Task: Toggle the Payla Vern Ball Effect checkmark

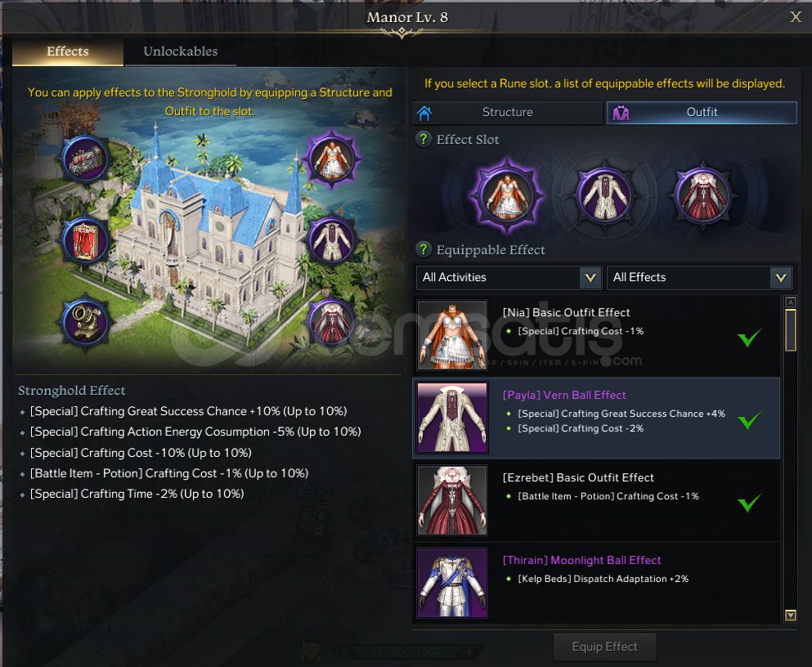Action: tap(749, 419)
